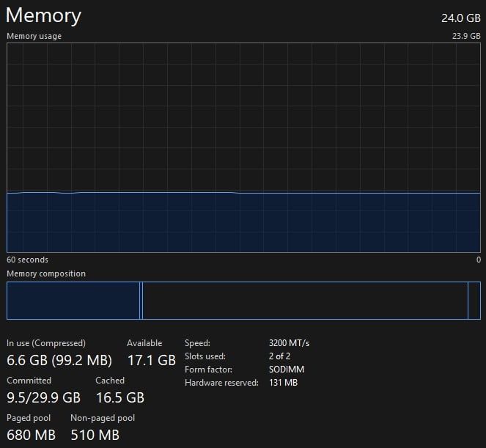The image size is (486, 448).
Task: Select the 131 MB hardware reserved value
Action: pos(283,383)
